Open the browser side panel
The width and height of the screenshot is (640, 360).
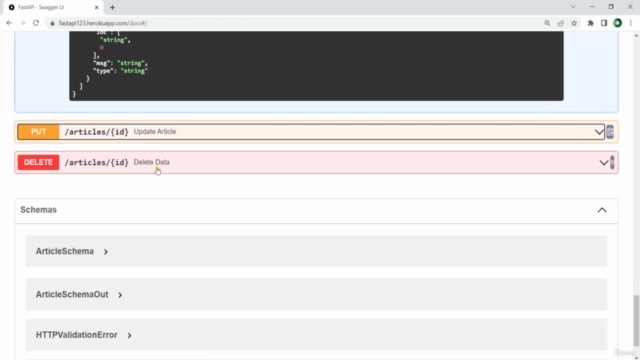(x=604, y=23)
